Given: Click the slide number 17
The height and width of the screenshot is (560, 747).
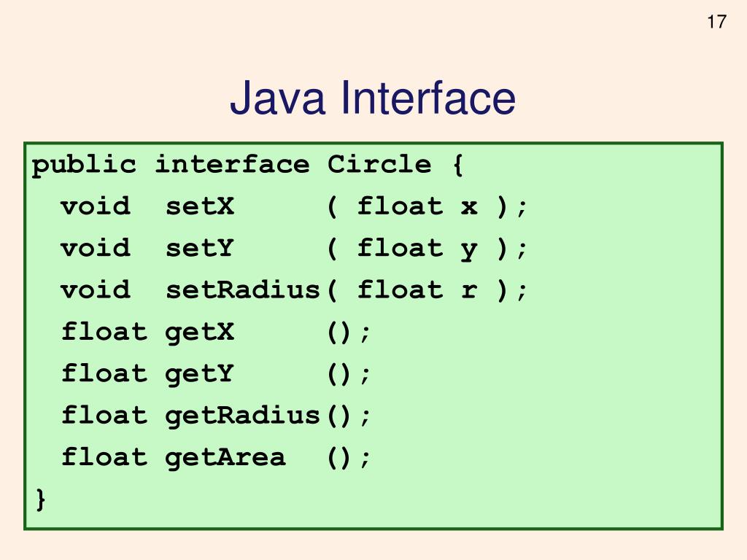Looking at the screenshot, I should 716,22.
